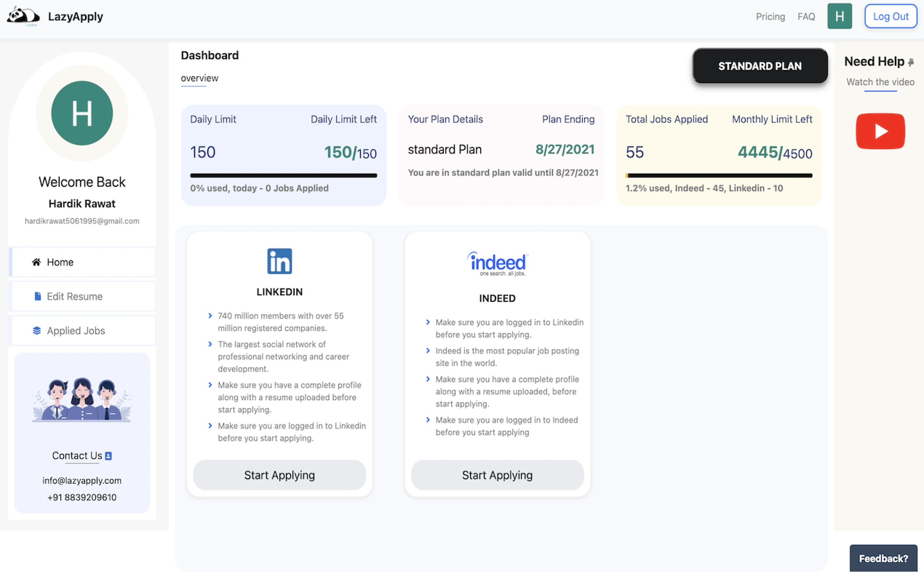This screenshot has height=576, width=924.
Task: Open the Home menu item
Action: [x=82, y=262]
